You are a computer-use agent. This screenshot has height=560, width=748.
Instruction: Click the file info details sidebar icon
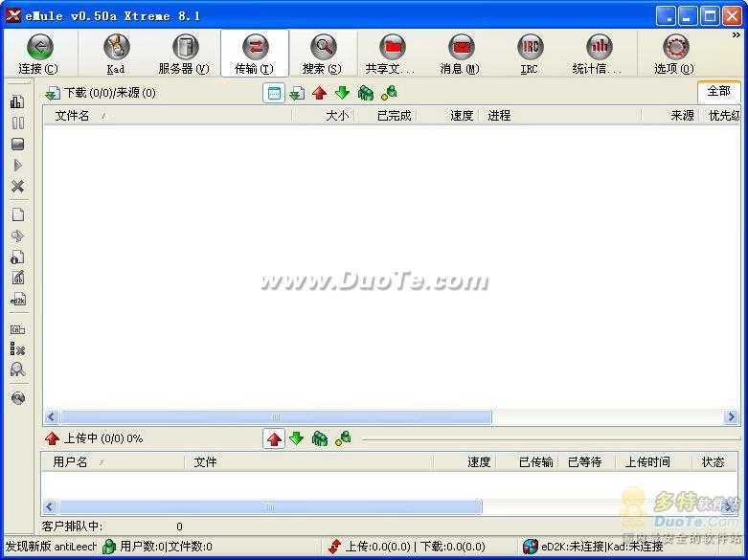(x=17, y=258)
